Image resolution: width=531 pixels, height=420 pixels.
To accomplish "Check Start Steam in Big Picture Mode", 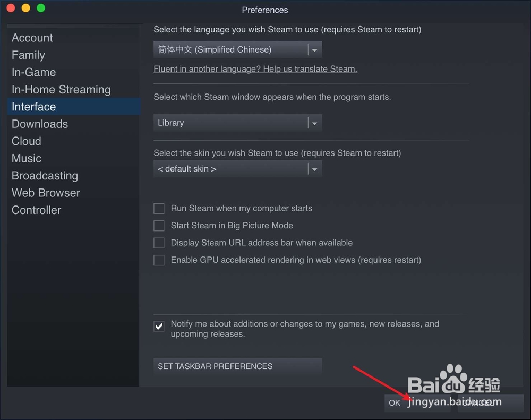I will pyautogui.click(x=159, y=226).
